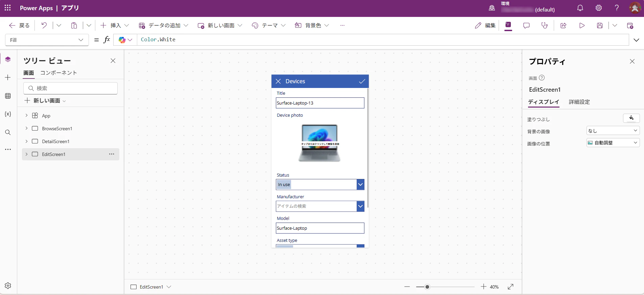Open the app launcher waffle icon

pyautogui.click(x=7, y=8)
